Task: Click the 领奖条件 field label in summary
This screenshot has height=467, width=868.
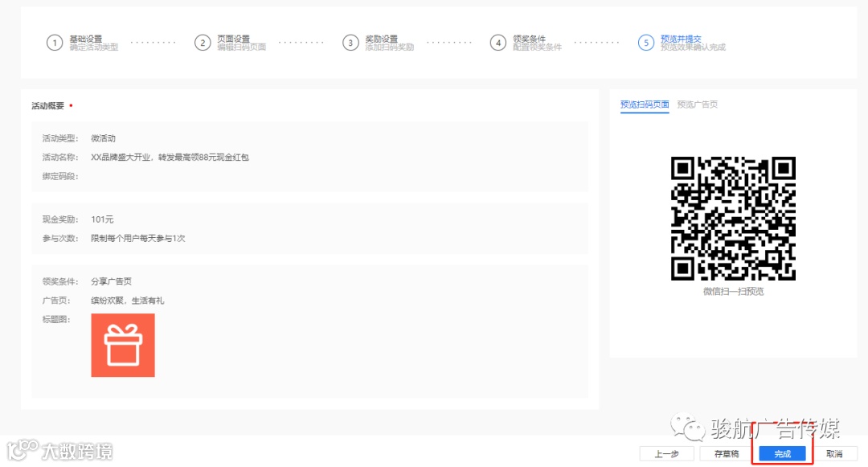Action: [60, 281]
